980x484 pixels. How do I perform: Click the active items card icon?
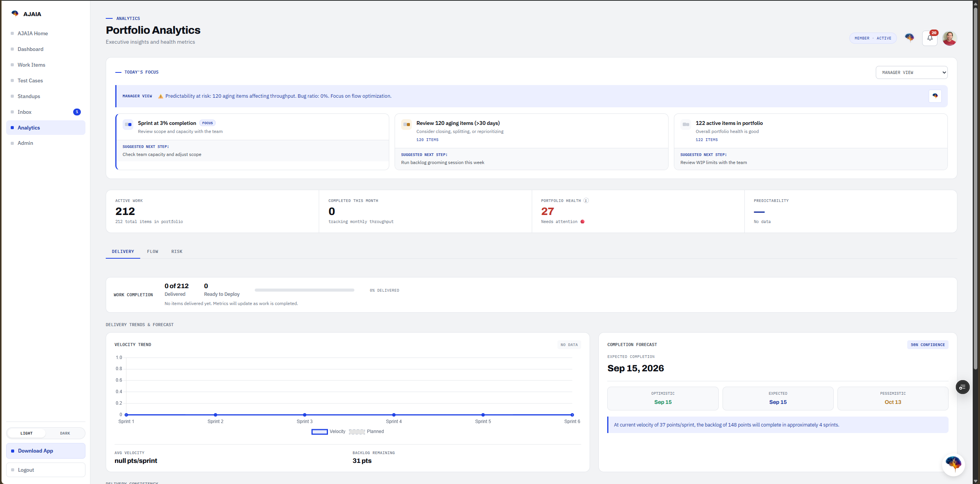coord(686,125)
